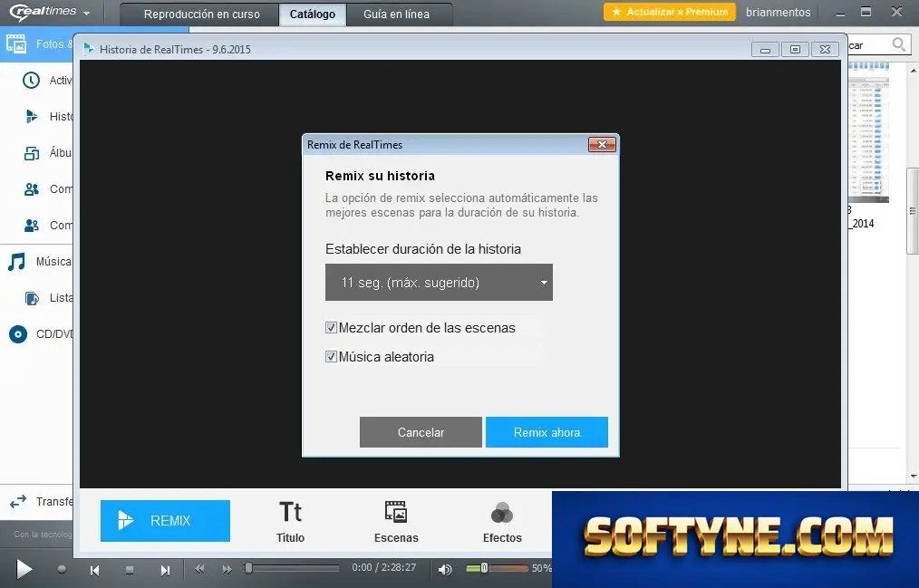Click Actualizar a Premium button

point(670,12)
